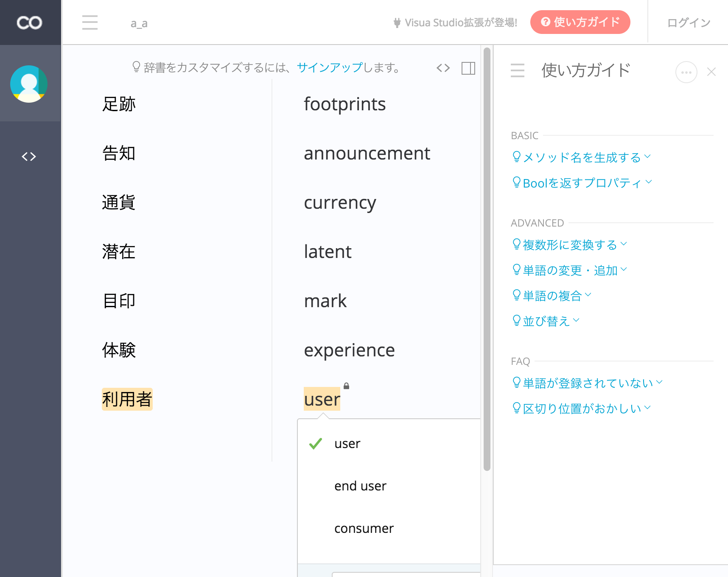Click the translation pane vertical scrollbar
The width and height of the screenshot is (728, 577).
click(487, 259)
